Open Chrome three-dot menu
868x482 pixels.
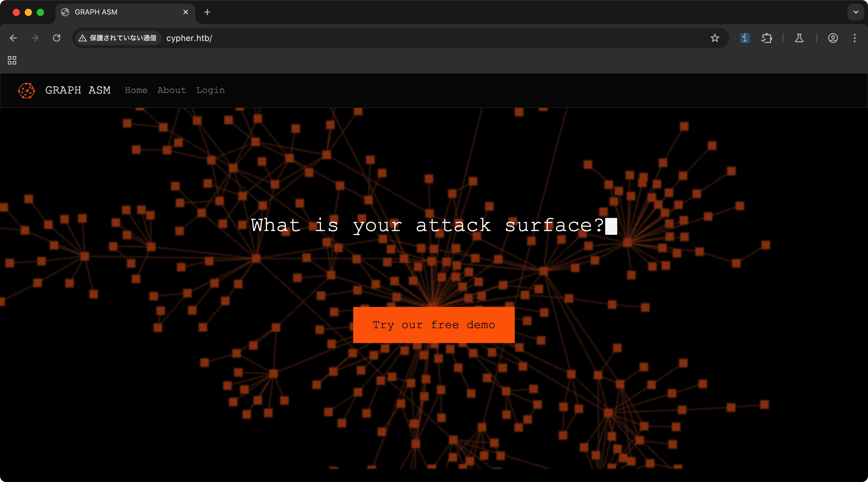[x=854, y=38]
